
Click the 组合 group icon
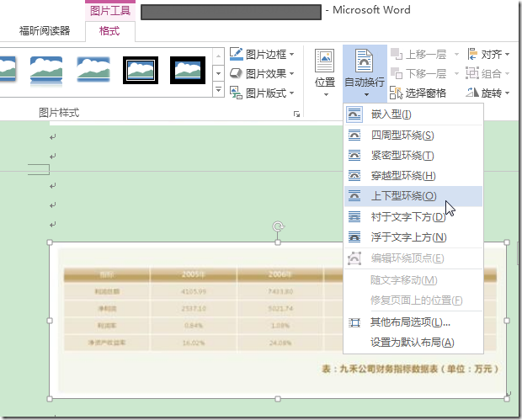[472, 73]
